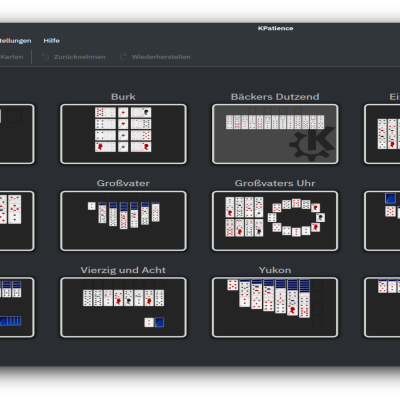400x400 pixels.
Task: Click the Vierzig und Acht title text
Action: click(x=123, y=270)
